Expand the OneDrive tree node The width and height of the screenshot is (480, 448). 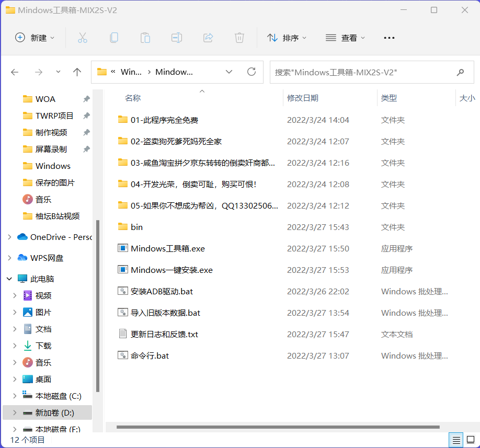click(9, 237)
